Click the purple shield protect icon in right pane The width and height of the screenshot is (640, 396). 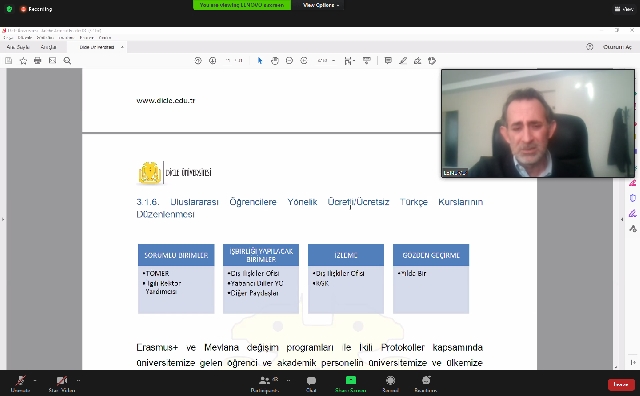[633, 198]
